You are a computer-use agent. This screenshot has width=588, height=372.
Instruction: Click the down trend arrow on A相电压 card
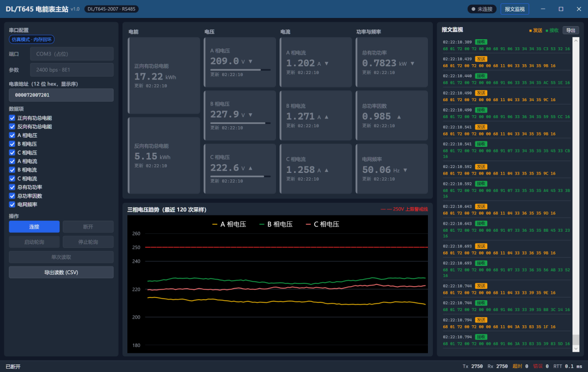[250, 61]
